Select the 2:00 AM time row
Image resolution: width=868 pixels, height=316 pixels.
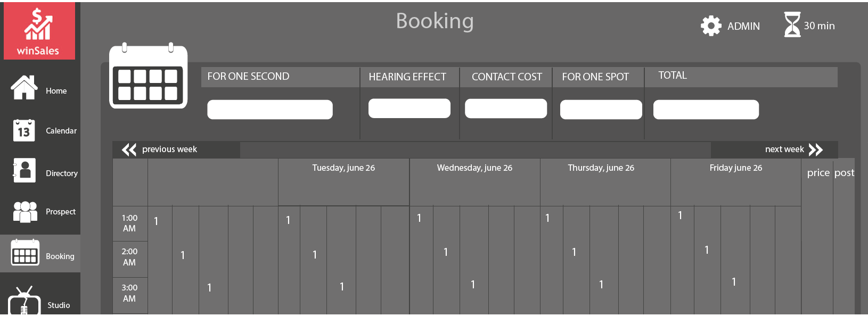coord(129,257)
